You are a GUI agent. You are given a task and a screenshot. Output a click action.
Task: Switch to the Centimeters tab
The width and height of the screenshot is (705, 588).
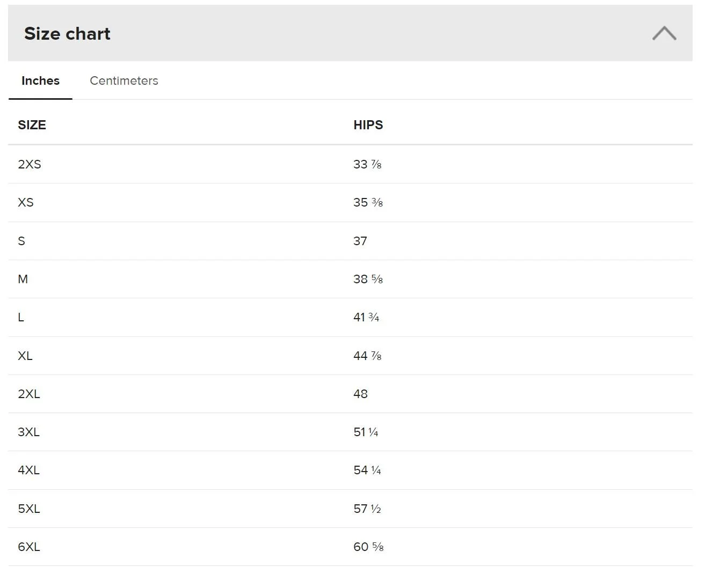coord(124,80)
